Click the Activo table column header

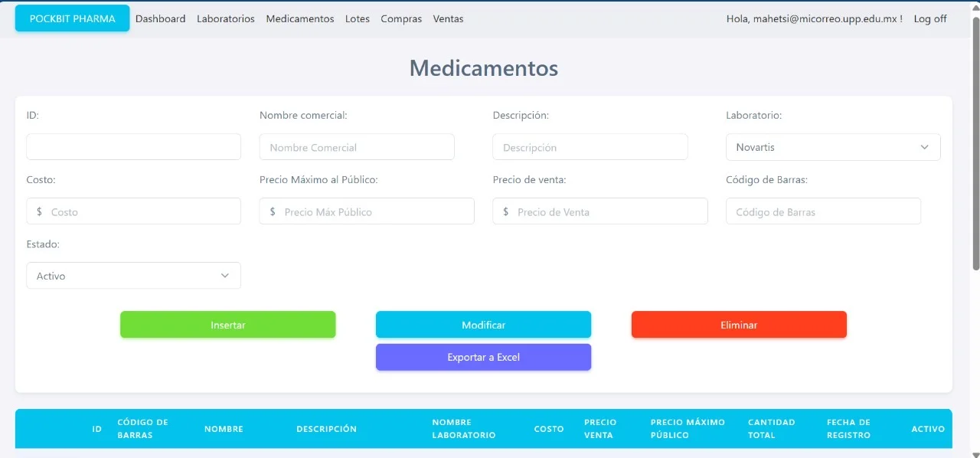(x=928, y=429)
